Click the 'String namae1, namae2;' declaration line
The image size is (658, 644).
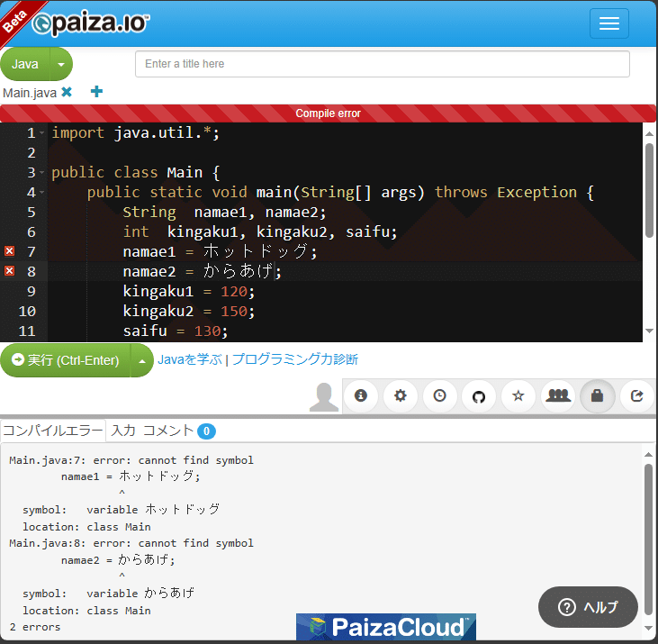pos(224,213)
